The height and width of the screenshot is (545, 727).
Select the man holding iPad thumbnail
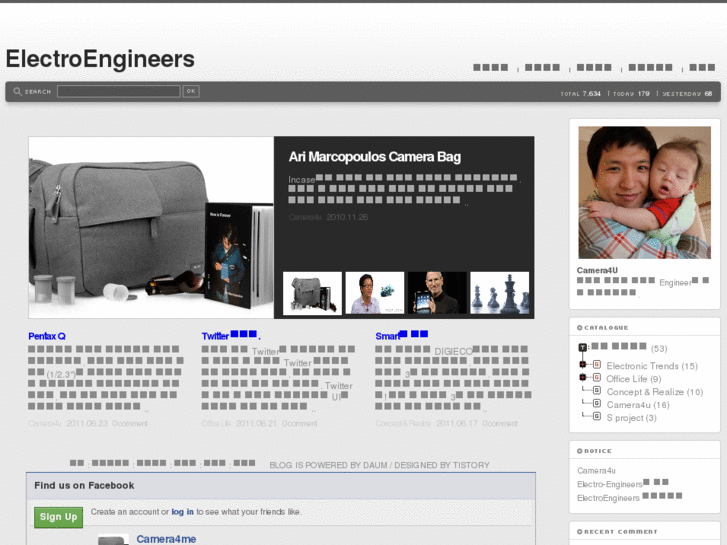437,293
